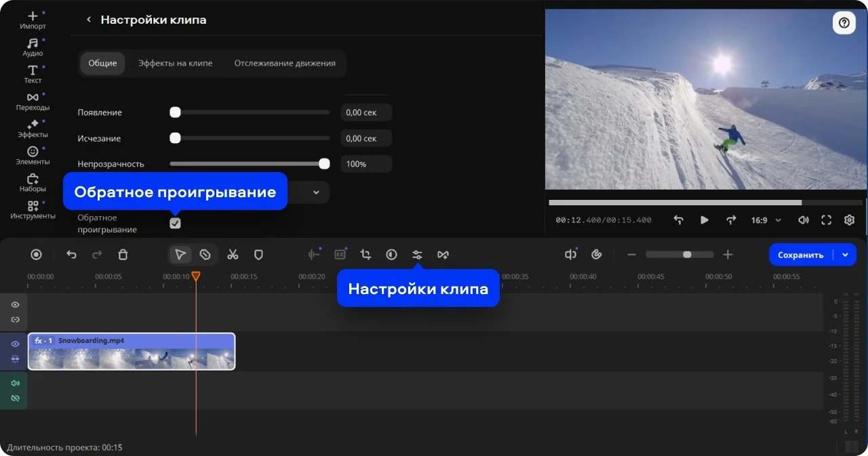
Task: Skip back with the curved left arrow
Action: 678,220
